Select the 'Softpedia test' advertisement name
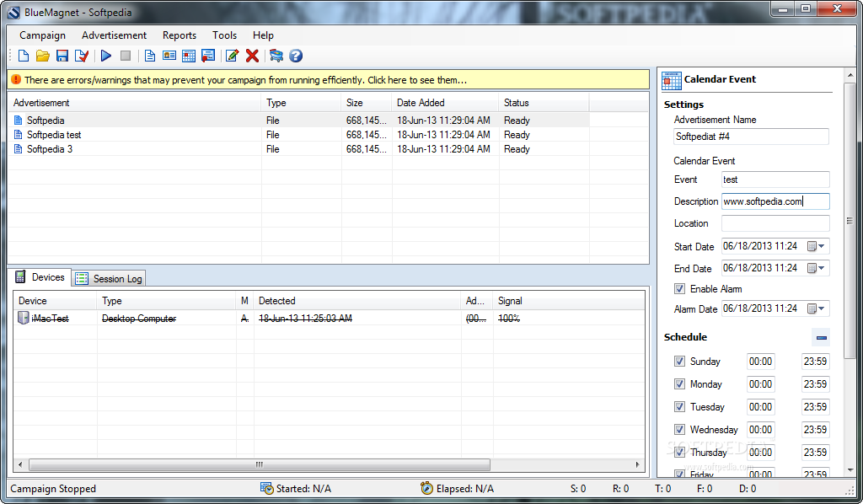863x504 pixels. 54,134
